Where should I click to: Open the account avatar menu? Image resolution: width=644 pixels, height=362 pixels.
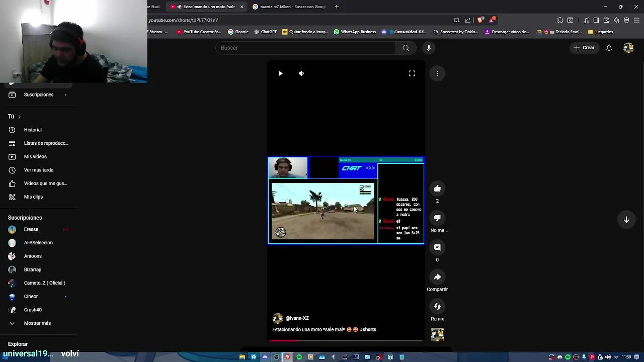[x=628, y=48]
